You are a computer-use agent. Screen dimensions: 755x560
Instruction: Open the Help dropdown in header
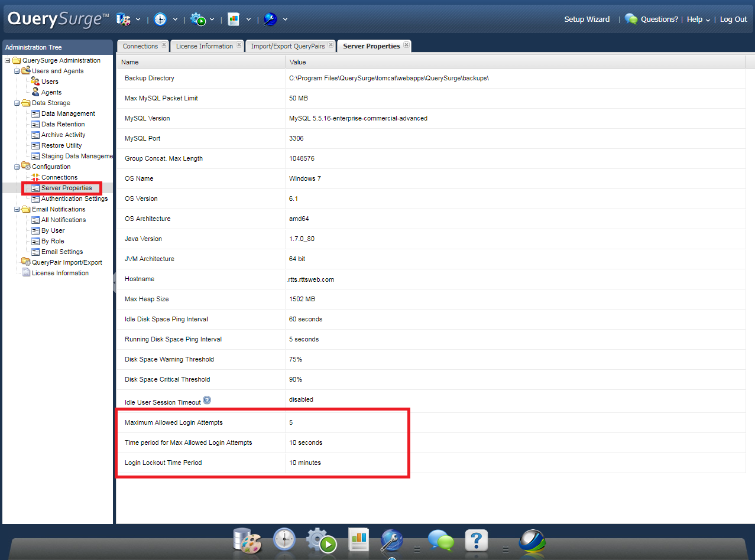click(x=698, y=19)
